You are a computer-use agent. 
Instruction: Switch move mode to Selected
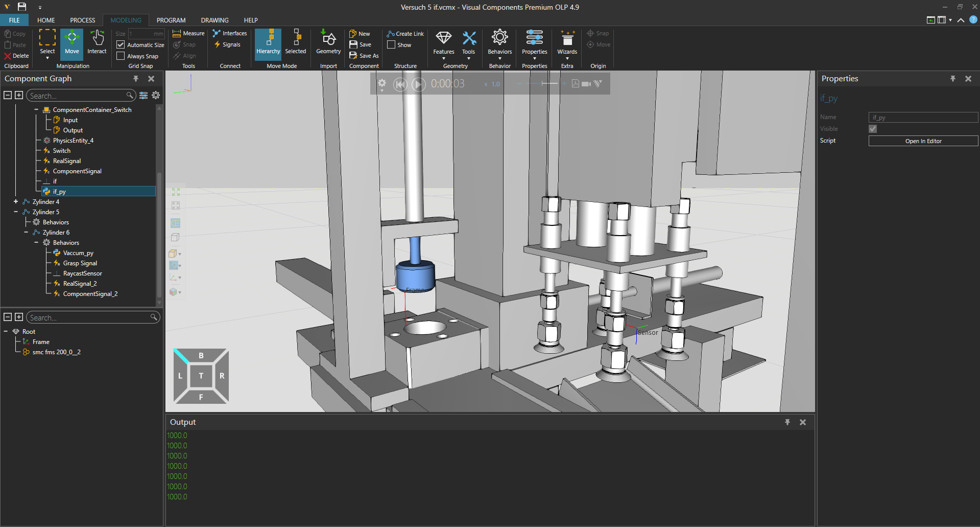pos(295,42)
